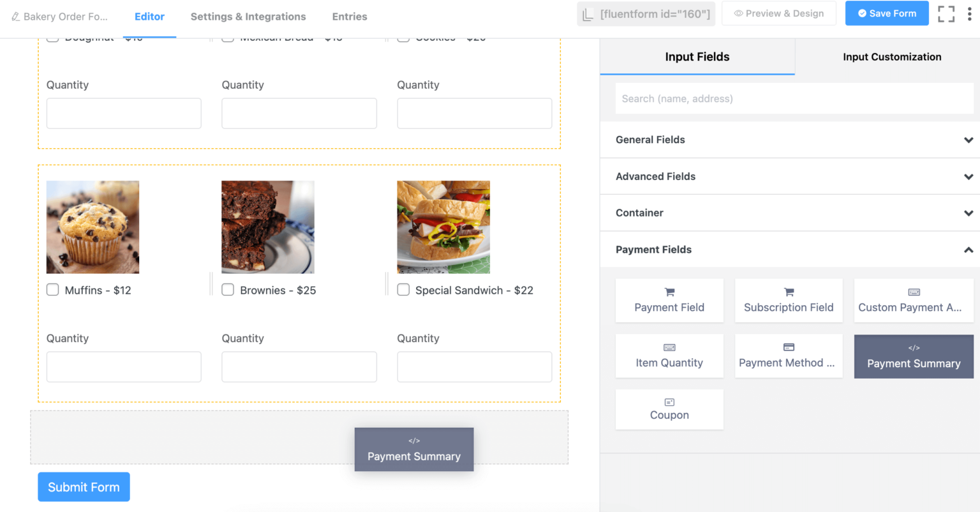Add the Custom Payment Amount field
Viewport: 980px width, 512px height.
[912, 300]
